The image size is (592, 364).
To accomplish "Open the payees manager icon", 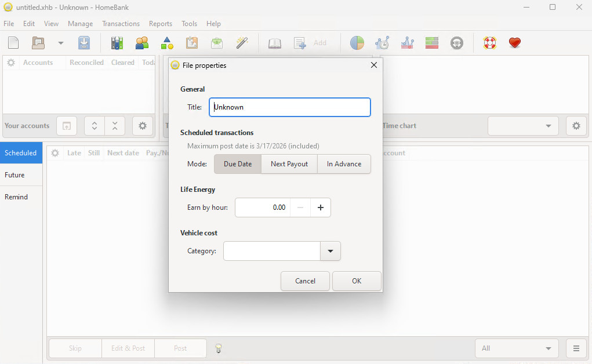I will click(x=142, y=43).
